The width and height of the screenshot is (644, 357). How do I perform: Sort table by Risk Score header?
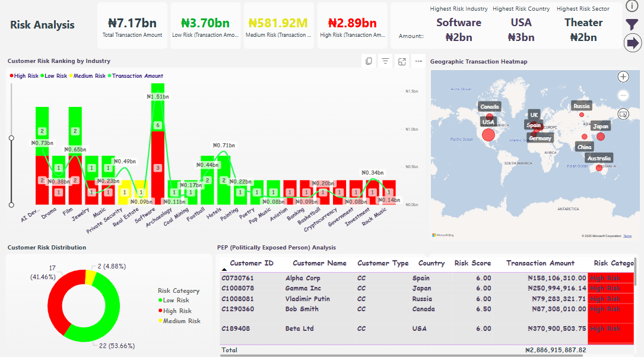coord(472,263)
